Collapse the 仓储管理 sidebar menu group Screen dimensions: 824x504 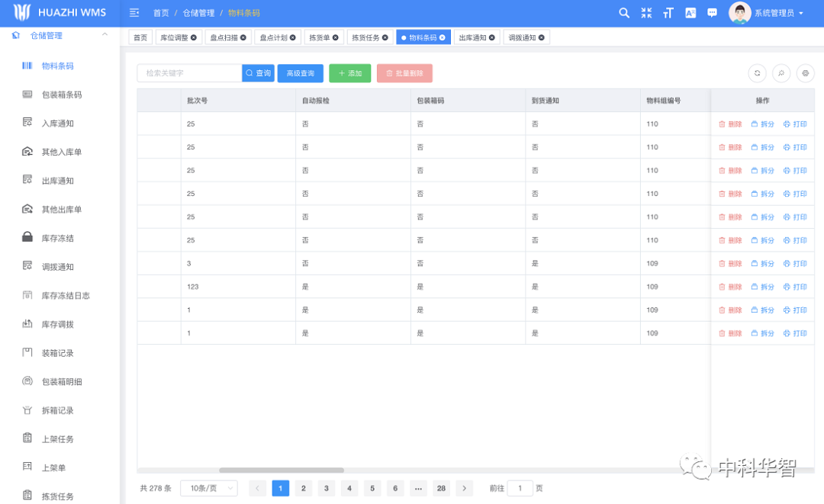click(105, 35)
